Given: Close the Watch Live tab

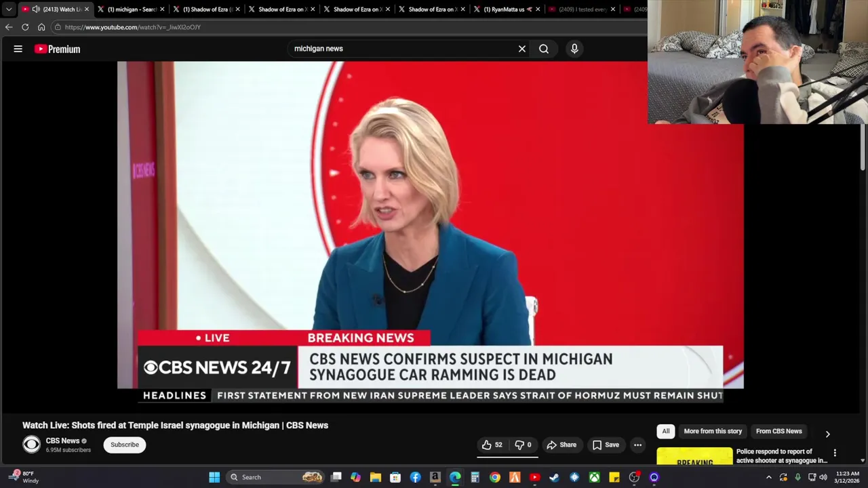Looking at the screenshot, I should point(87,9).
